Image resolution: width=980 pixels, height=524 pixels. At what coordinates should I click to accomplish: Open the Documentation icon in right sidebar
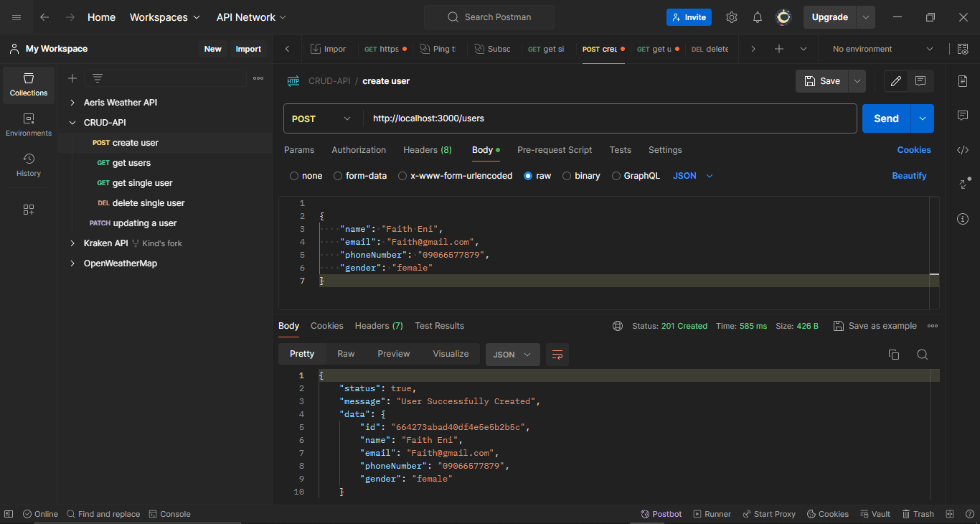(963, 81)
